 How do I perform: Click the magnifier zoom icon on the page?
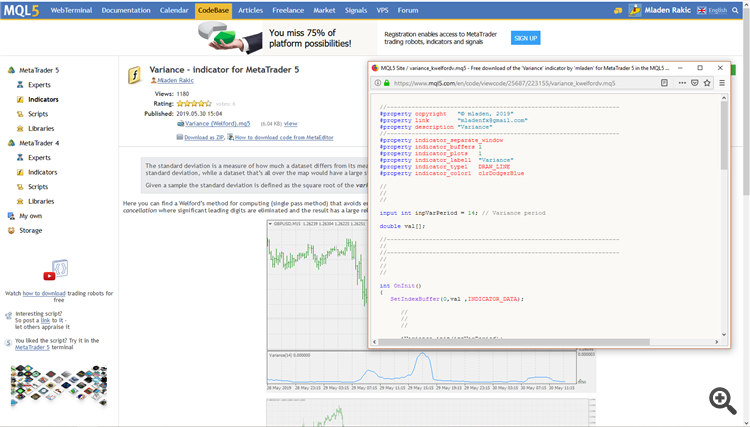pyautogui.click(x=722, y=400)
